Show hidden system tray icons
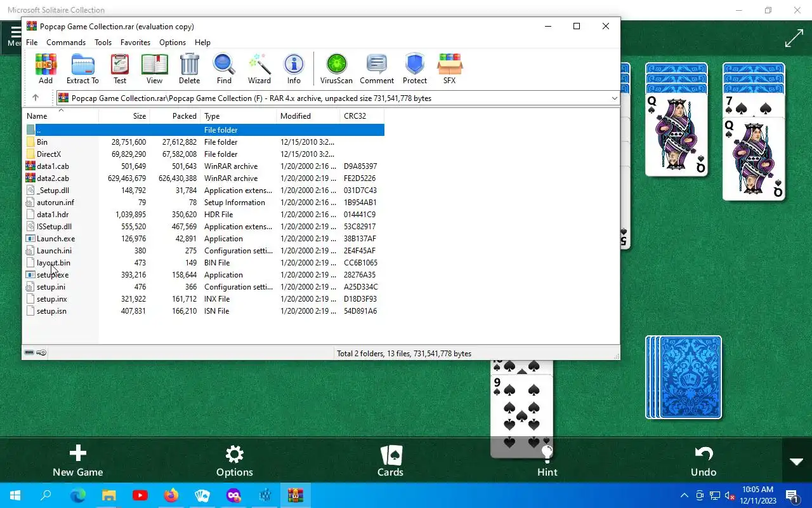The width and height of the screenshot is (812, 508). (x=684, y=495)
